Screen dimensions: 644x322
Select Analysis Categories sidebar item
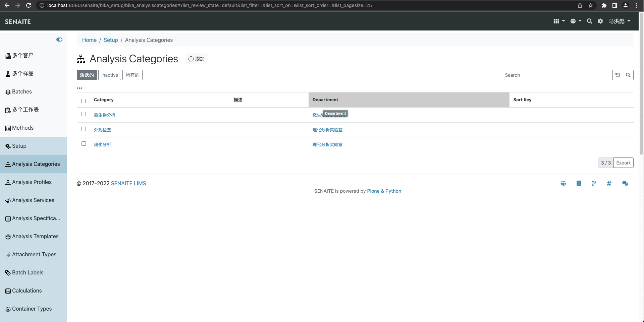click(33, 164)
